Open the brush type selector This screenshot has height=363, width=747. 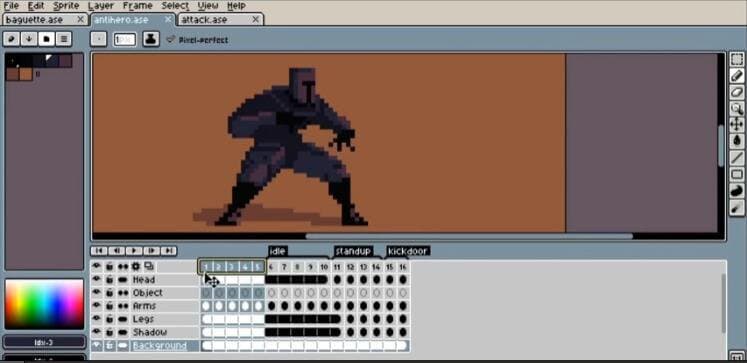click(x=99, y=39)
